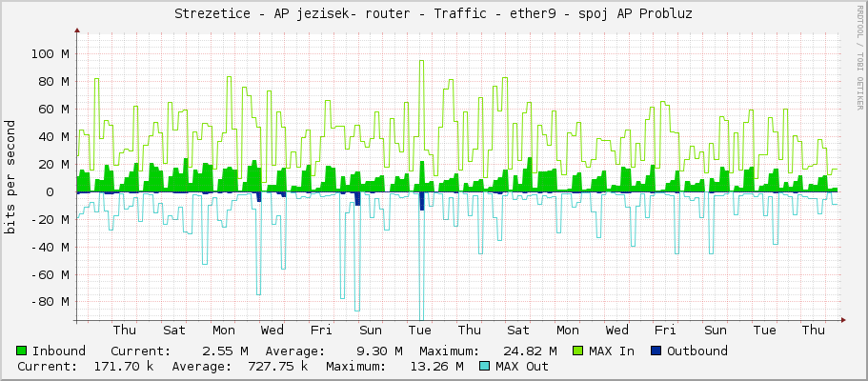Click the '-40 M' y-axis label
Viewport: 868px width, 381px height.
50,247
